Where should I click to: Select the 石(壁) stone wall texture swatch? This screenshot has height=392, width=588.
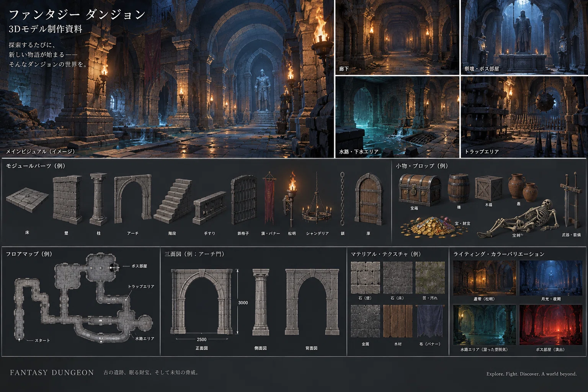366,278
